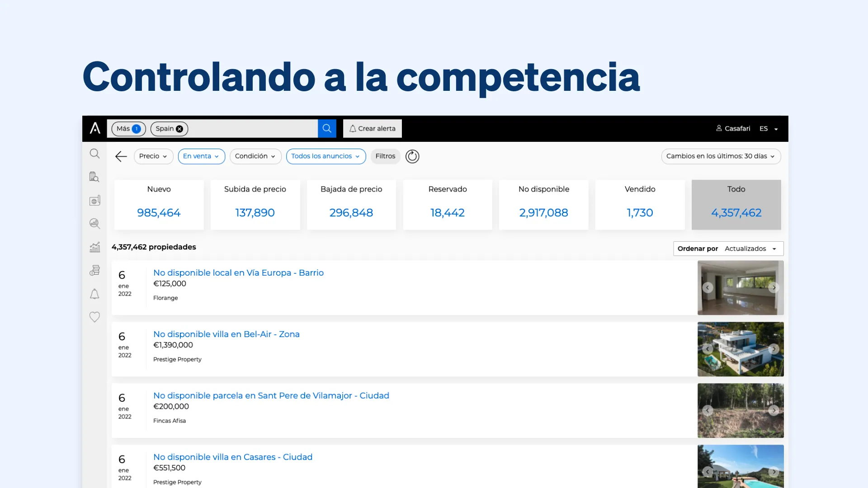
Task: Open the Casafari user account menu
Action: (x=733, y=128)
